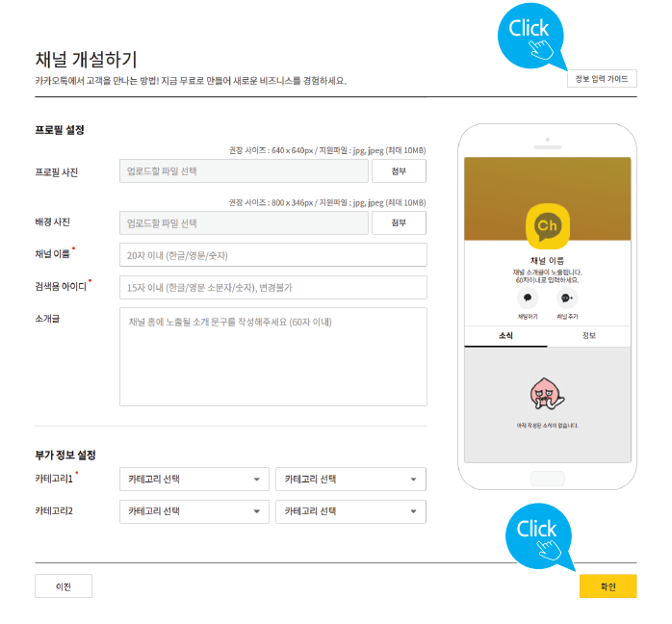This screenshot has height=624, width=672.
Task: Focus the 검색용 아이디 input field
Action: tap(273, 287)
